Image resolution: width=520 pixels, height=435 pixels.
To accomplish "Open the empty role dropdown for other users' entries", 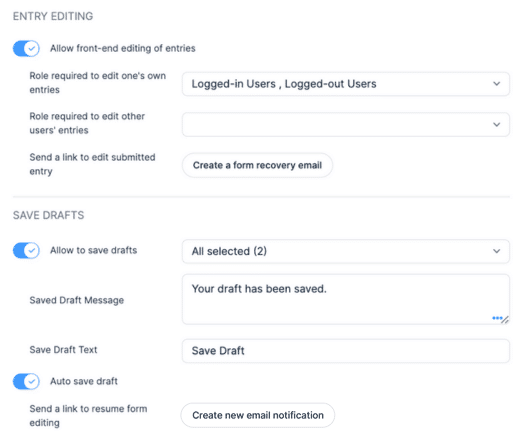I will (346, 124).
